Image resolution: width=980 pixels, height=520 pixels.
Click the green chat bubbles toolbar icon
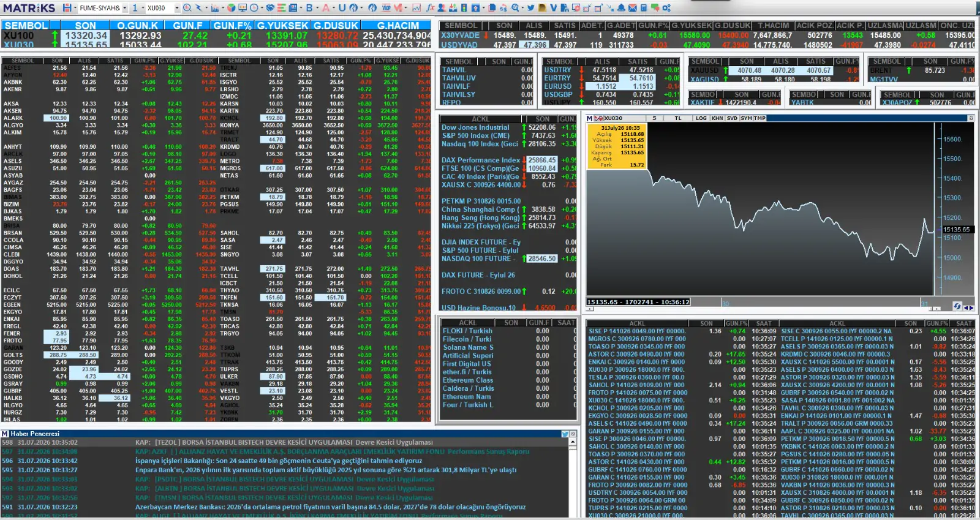tap(655, 8)
